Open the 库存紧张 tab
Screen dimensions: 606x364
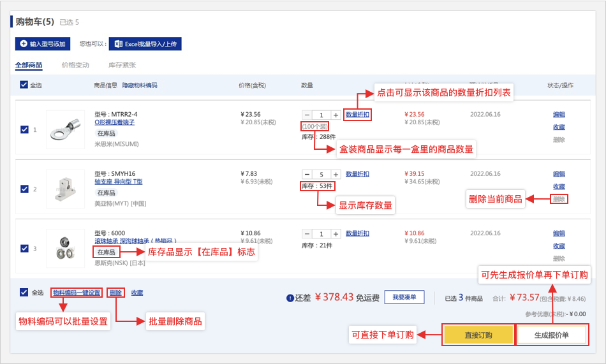point(122,65)
